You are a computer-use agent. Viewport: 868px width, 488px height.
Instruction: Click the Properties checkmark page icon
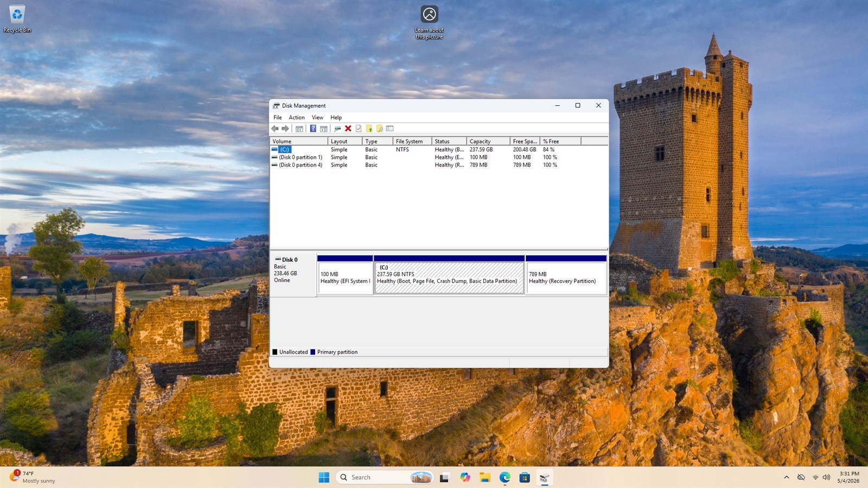(x=359, y=129)
